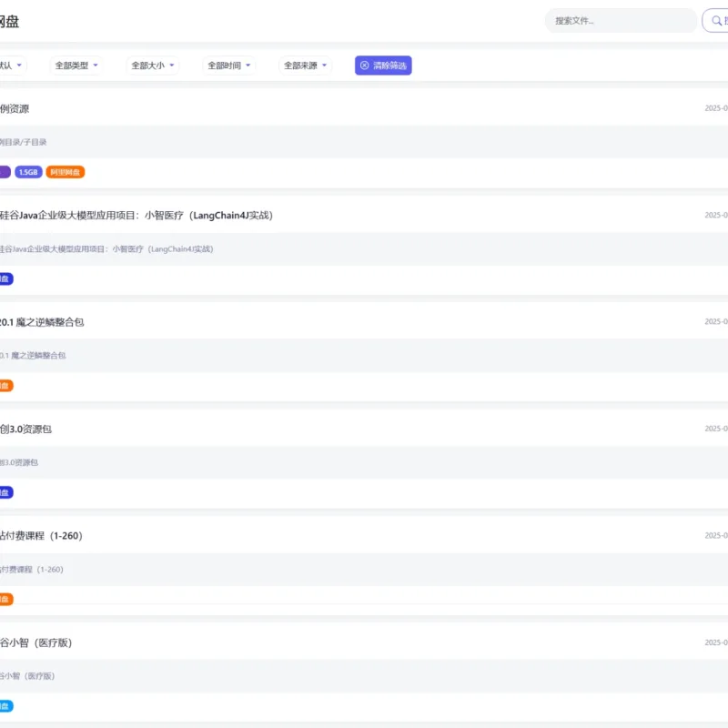Image resolution: width=728 pixels, height=728 pixels.
Task: Open the 例资源 file entry title
Action: 15,108
